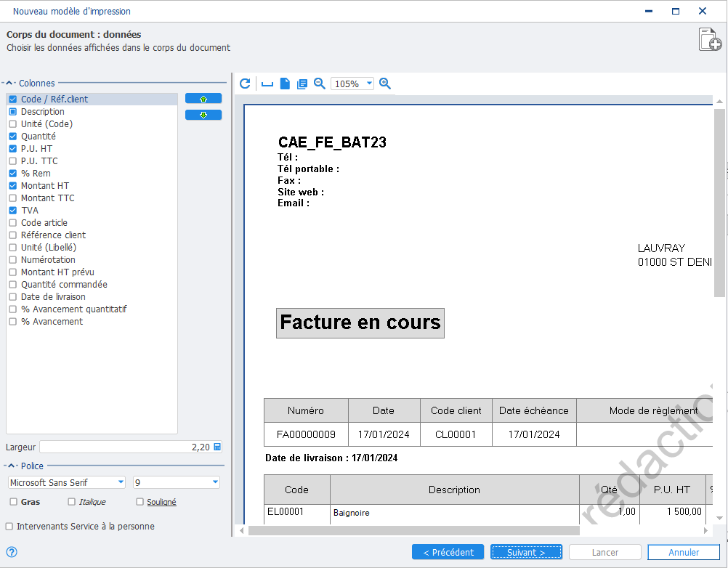This screenshot has height=568, width=728.
Task: Enable Souligné underline option
Action: pyautogui.click(x=139, y=502)
